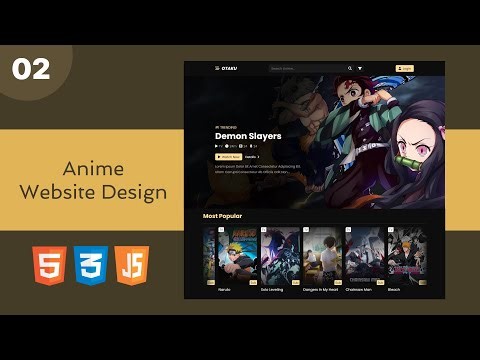480x360 pixels.
Task: Click the TV badge on Naruto poster
Action: [x=221, y=230]
